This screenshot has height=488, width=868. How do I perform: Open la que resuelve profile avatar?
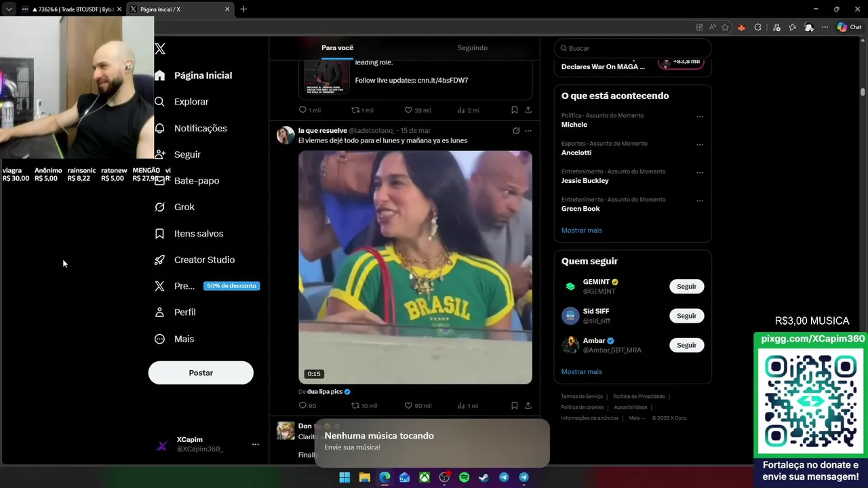click(285, 135)
